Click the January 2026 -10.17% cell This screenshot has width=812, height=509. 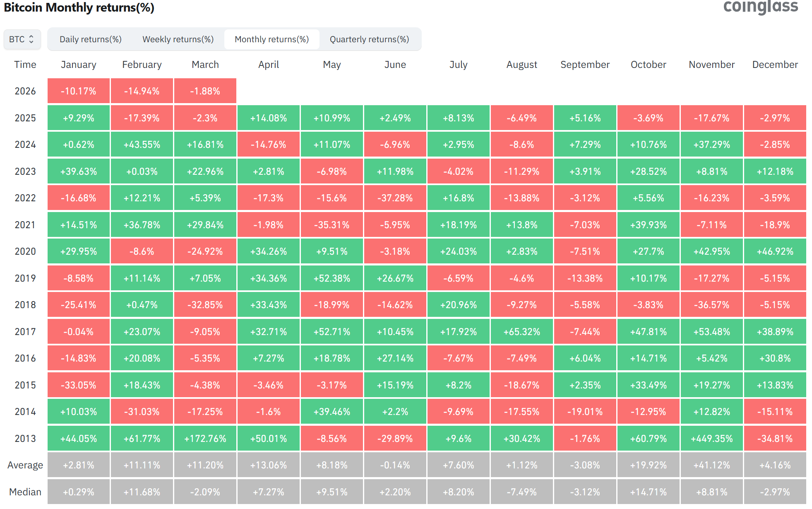click(x=78, y=91)
